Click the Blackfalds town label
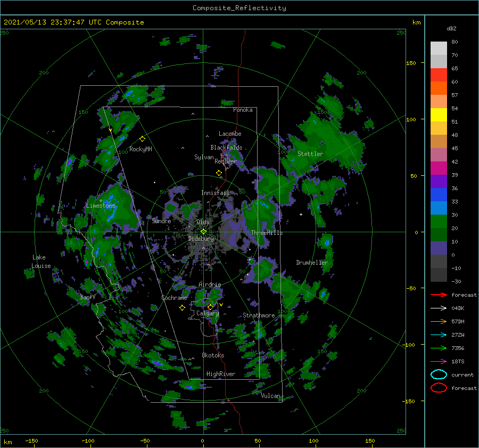Image resolution: width=479 pixels, height=448 pixels. (x=226, y=148)
